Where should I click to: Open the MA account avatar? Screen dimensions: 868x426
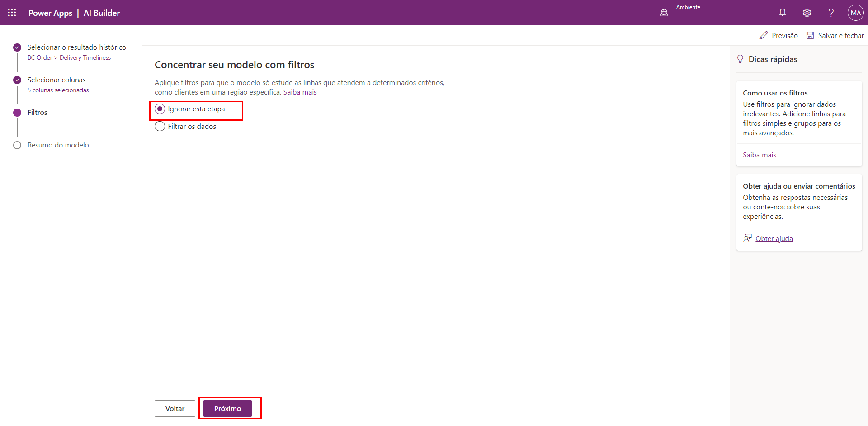tap(856, 13)
